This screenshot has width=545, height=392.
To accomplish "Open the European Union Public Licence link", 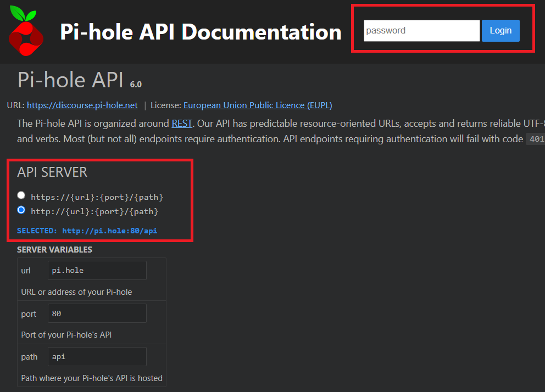I will pos(258,105).
